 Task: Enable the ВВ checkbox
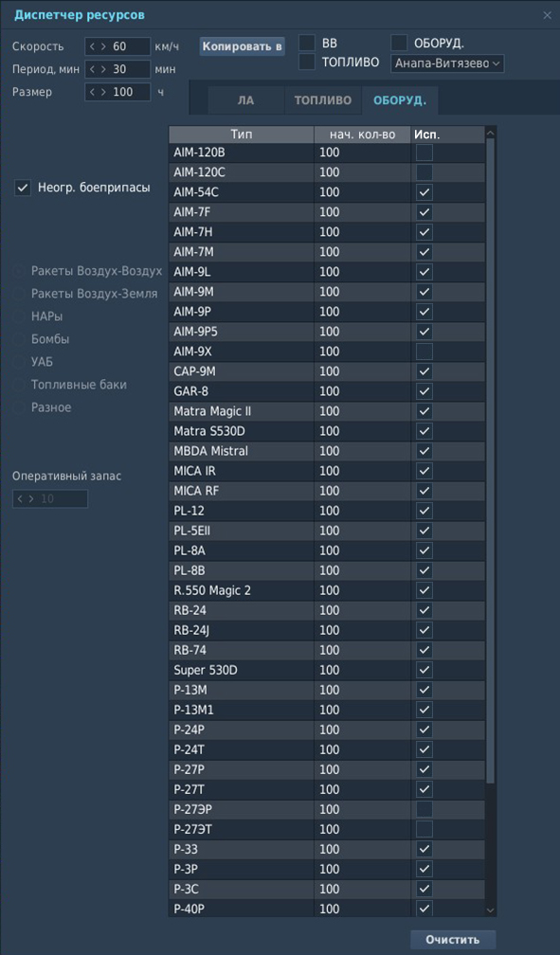tap(307, 43)
